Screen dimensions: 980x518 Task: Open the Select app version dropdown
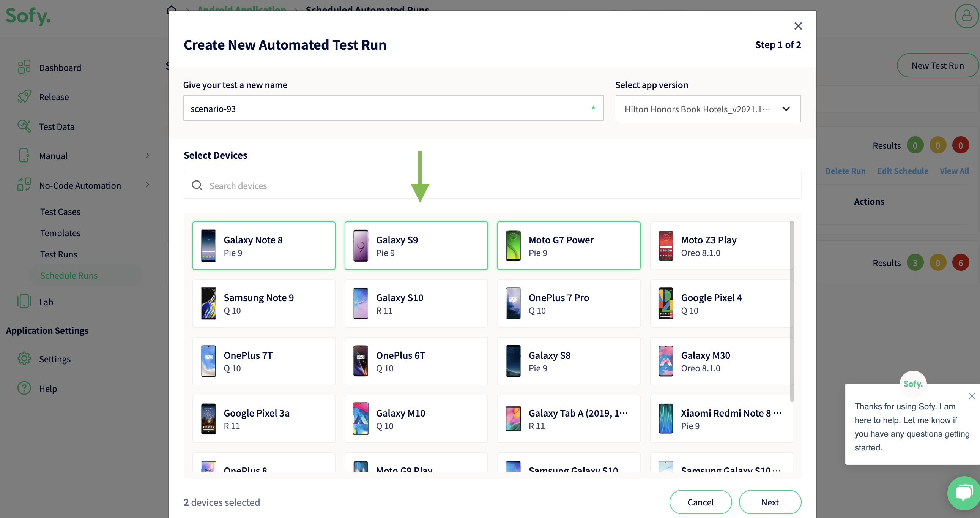tap(708, 109)
